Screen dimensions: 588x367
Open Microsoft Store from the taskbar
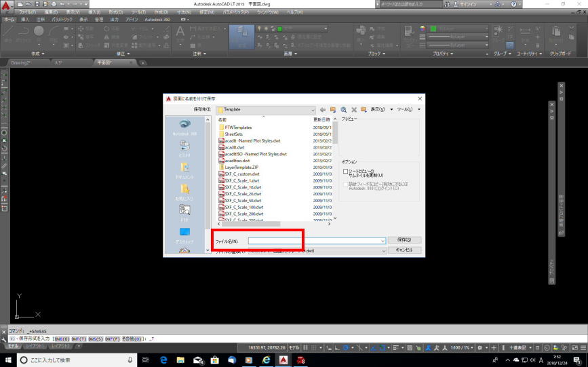point(215,360)
